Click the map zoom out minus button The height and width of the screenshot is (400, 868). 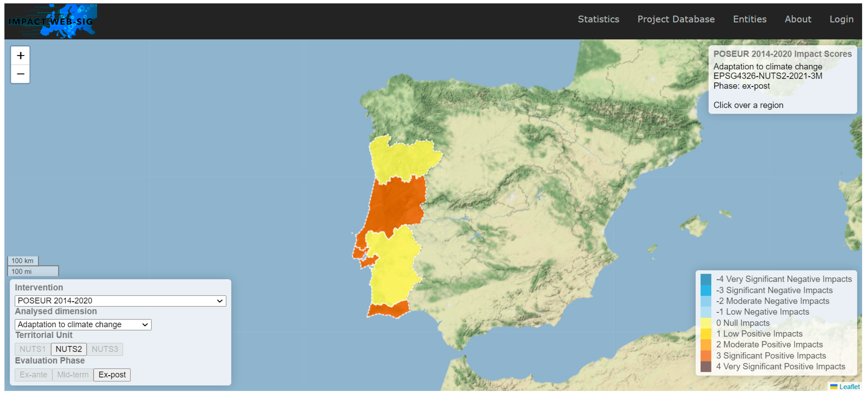tap(20, 74)
